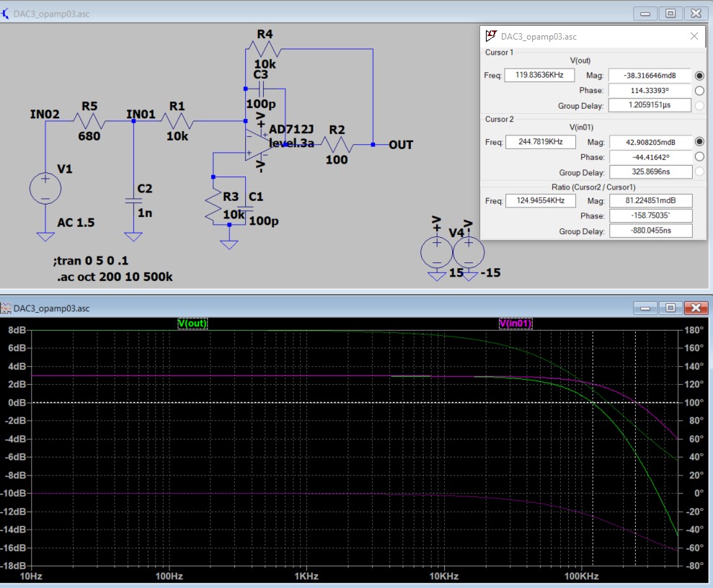Click the IN01 net label
The image size is (713, 588).
(x=141, y=114)
